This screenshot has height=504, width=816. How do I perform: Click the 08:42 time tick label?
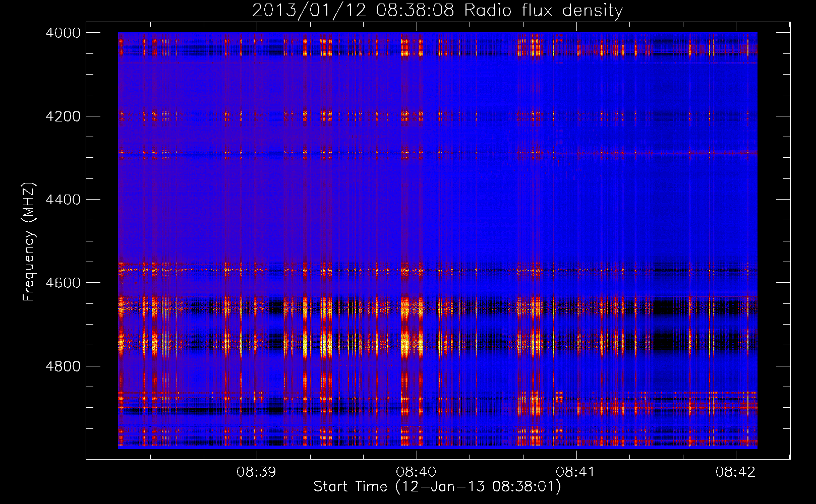(735, 472)
